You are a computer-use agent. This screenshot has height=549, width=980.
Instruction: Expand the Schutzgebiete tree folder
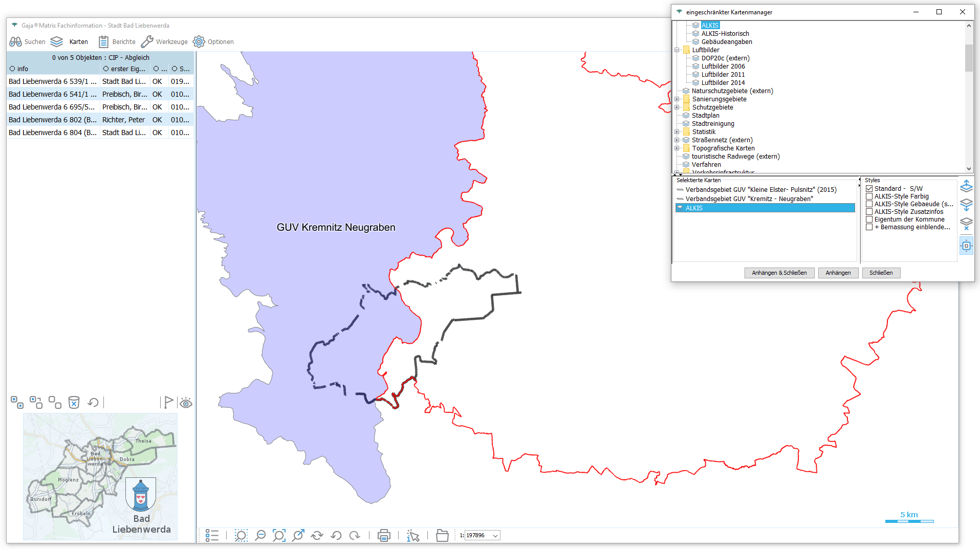coord(677,107)
